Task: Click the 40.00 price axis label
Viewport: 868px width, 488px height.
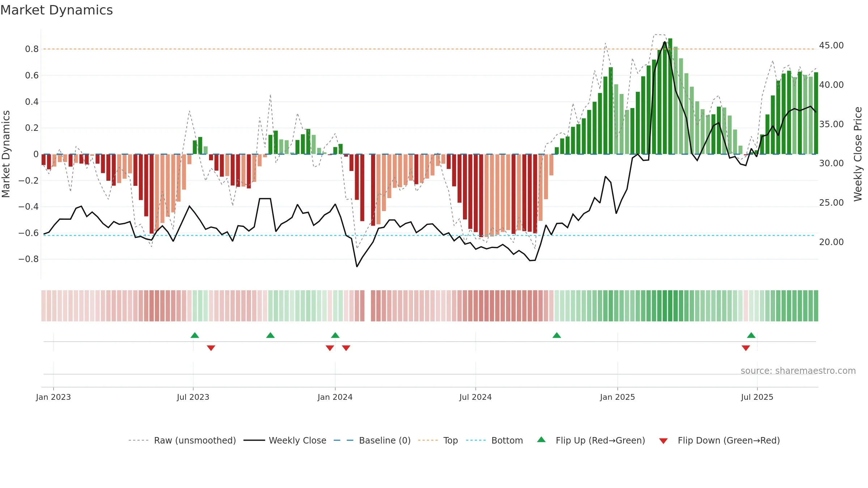Action: [x=831, y=85]
